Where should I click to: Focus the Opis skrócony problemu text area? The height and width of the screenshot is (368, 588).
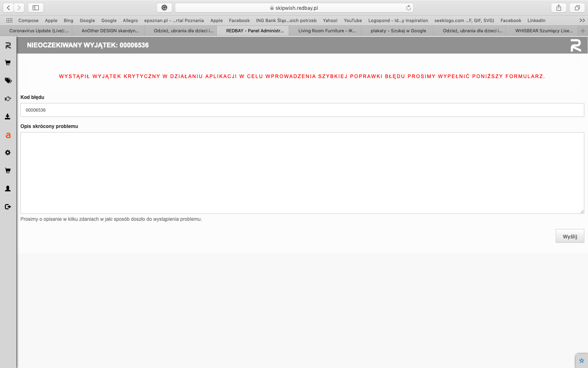[x=302, y=173]
